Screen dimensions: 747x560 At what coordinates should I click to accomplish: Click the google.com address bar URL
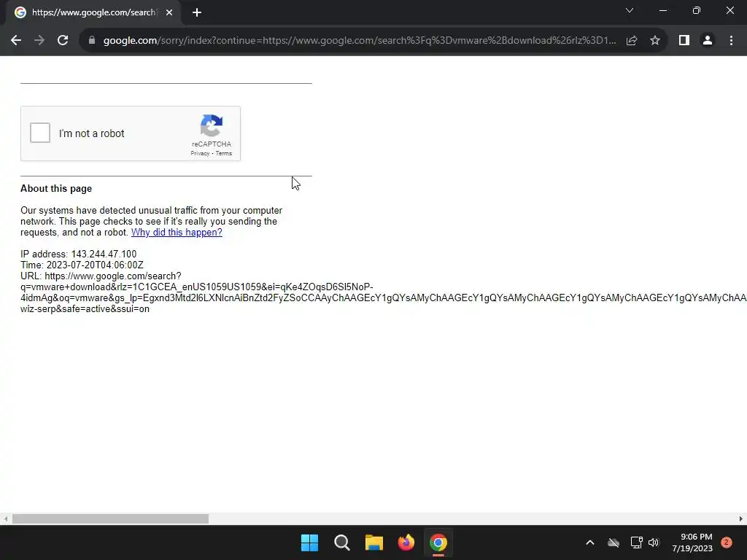pos(359,41)
